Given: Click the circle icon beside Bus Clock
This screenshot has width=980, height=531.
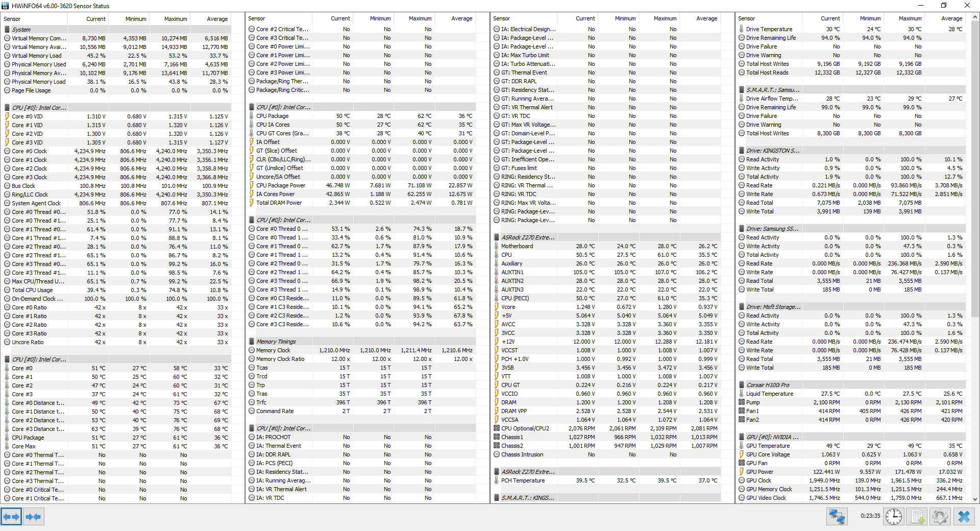Looking at the screenshot, I should click(7, 186).
